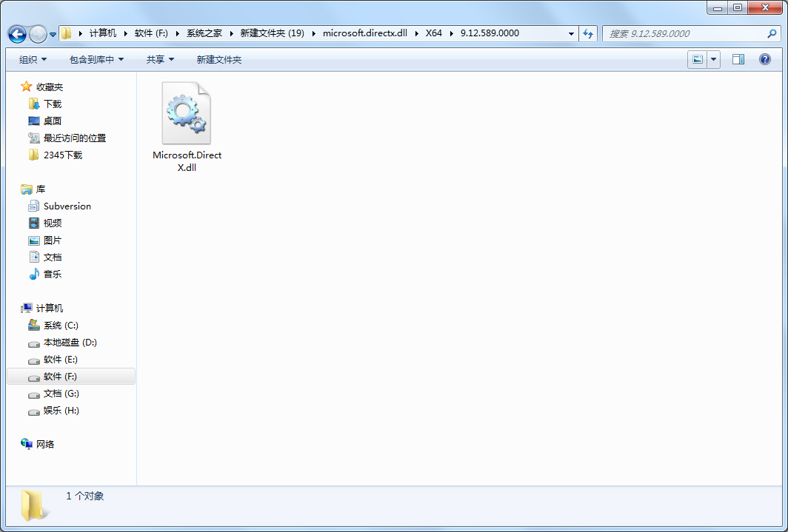788x532 pixels.
Task: Expand the 共享 menu
Action: [x=160, y=59]
